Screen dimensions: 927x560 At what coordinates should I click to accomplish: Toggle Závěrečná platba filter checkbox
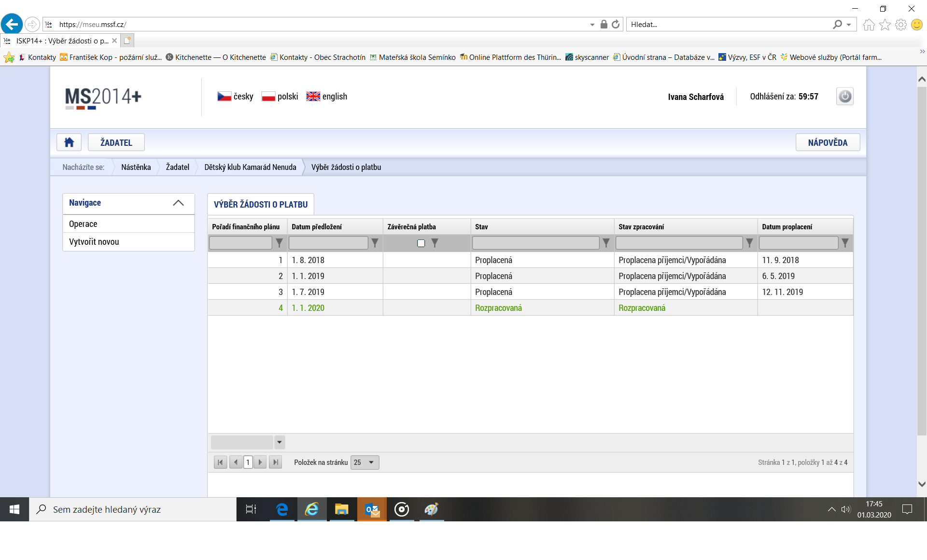click(421, 243)
